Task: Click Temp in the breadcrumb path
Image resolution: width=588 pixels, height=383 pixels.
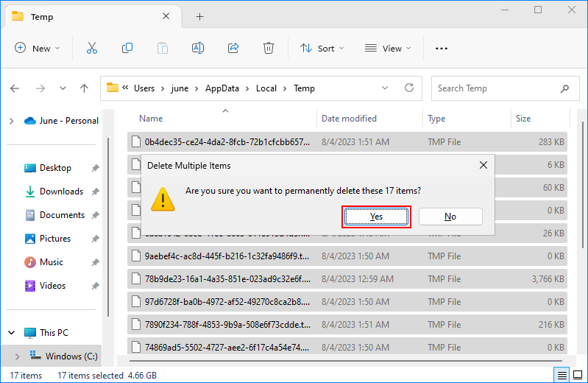Action: coord(304,88)
